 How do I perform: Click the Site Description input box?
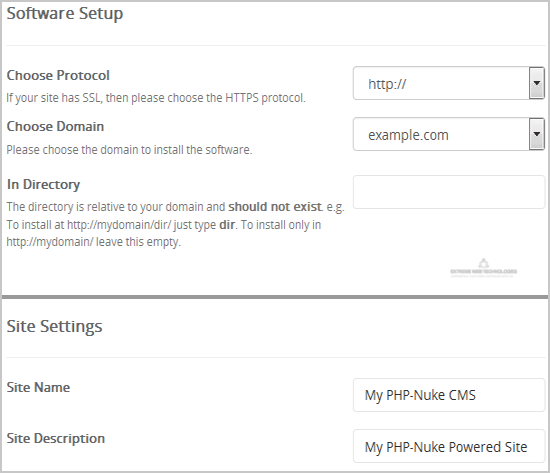449,446
